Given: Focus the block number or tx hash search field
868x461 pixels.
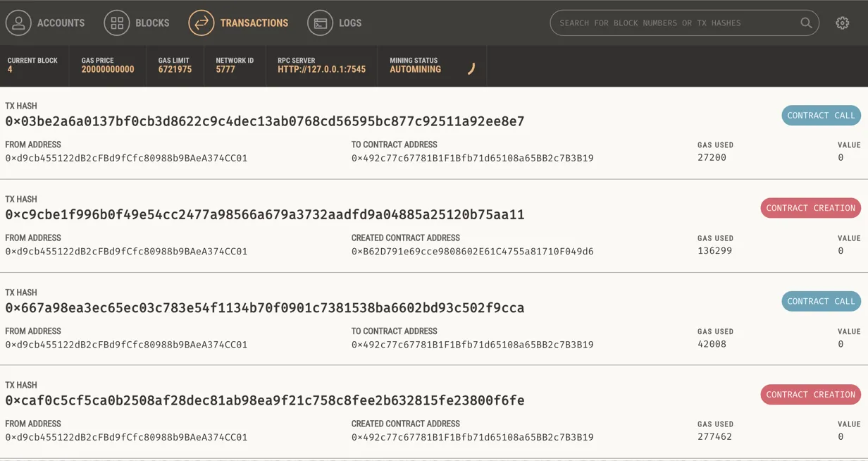Looking at the screenshot, I should tap(684, 23).
